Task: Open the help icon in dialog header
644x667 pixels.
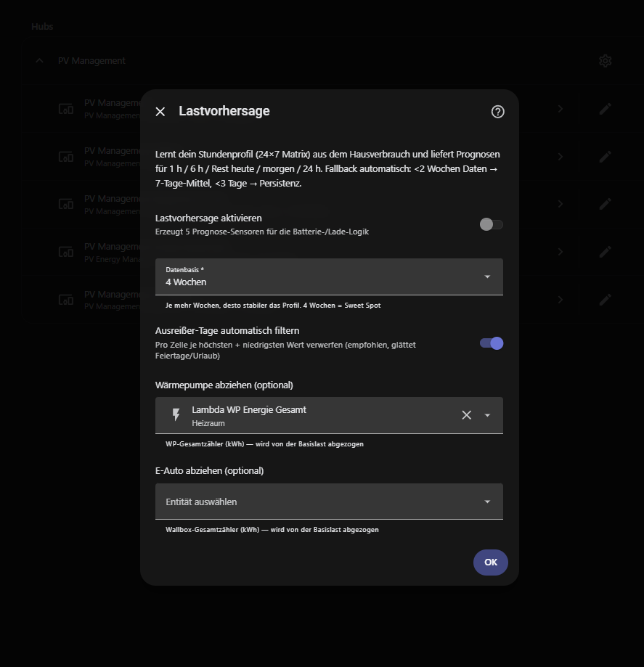Action: click(x=497, y=111)
